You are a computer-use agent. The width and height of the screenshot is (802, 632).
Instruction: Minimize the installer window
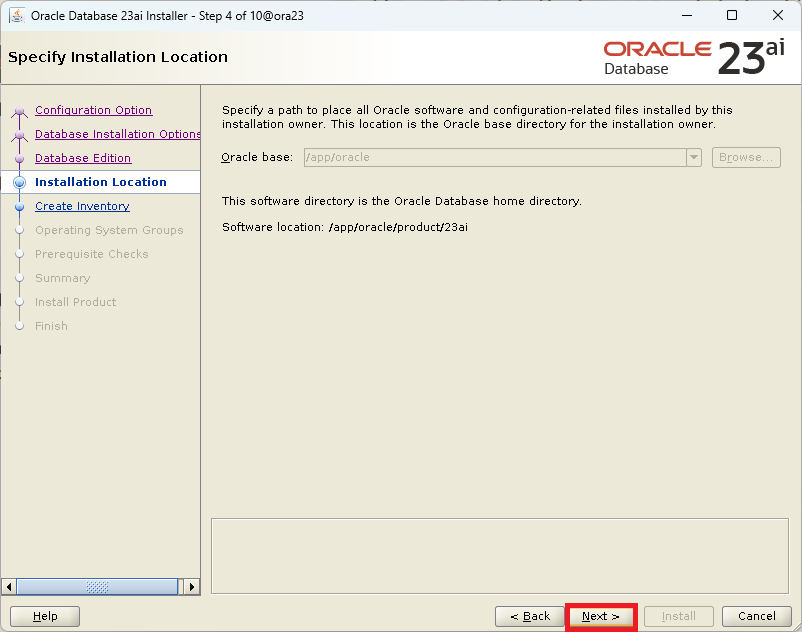coord(687,15)
